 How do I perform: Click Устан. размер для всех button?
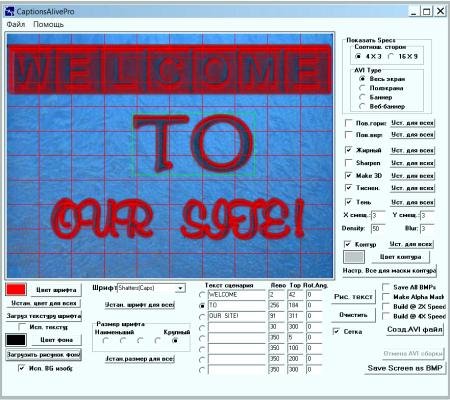[139, 359]
